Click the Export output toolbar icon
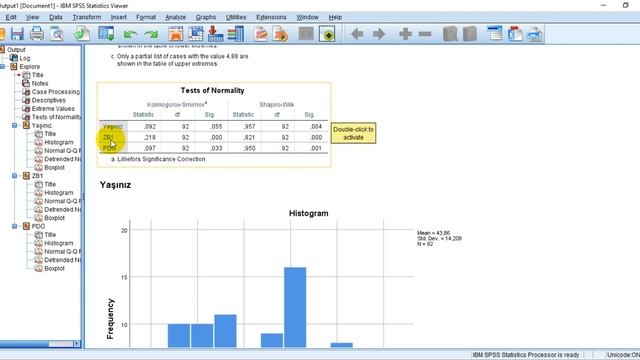Viewport: 640px width, 360px height. (82, 34)
